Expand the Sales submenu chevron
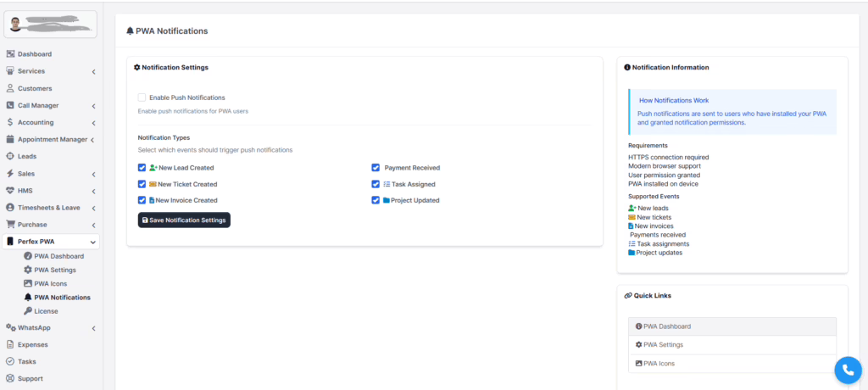 93,174
